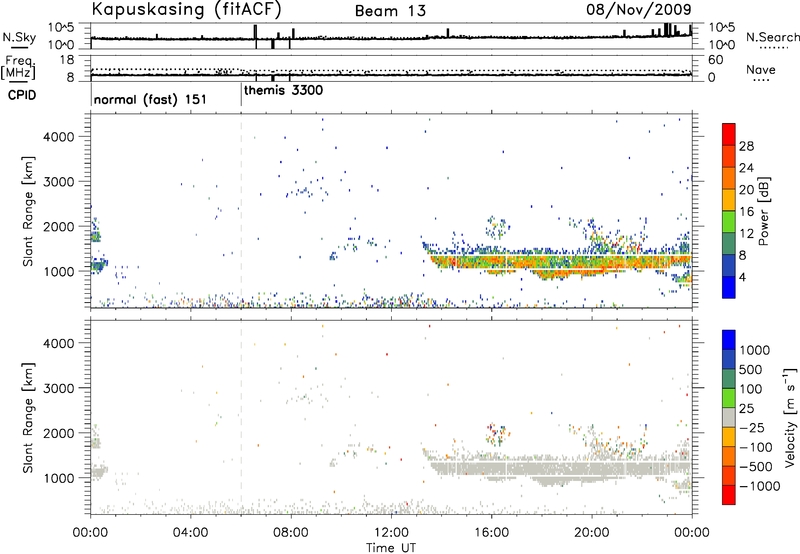Select the normal (fast) 151 CPID marker
Image resolution: width=800 pixels, height=554 pixels.
(x=151, y=99)
